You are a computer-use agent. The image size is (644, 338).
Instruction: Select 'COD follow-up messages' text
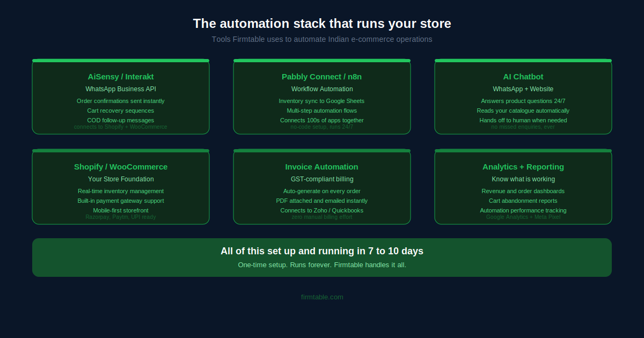pos(121,120)
